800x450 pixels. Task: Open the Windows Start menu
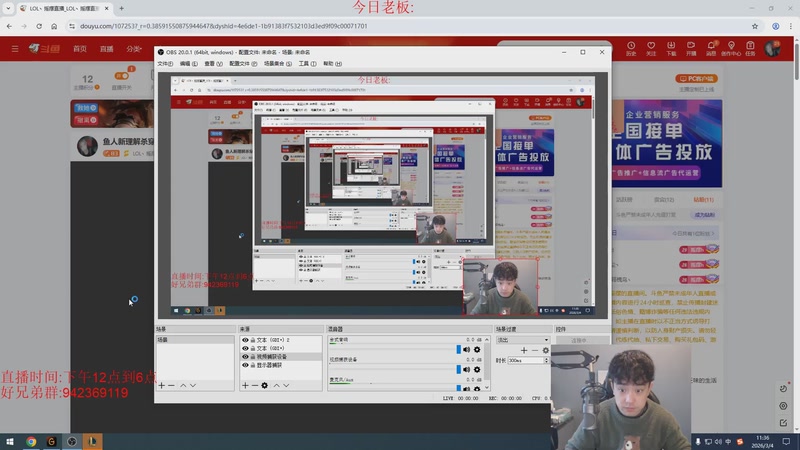pyautogui.click(x=10, y=441)
